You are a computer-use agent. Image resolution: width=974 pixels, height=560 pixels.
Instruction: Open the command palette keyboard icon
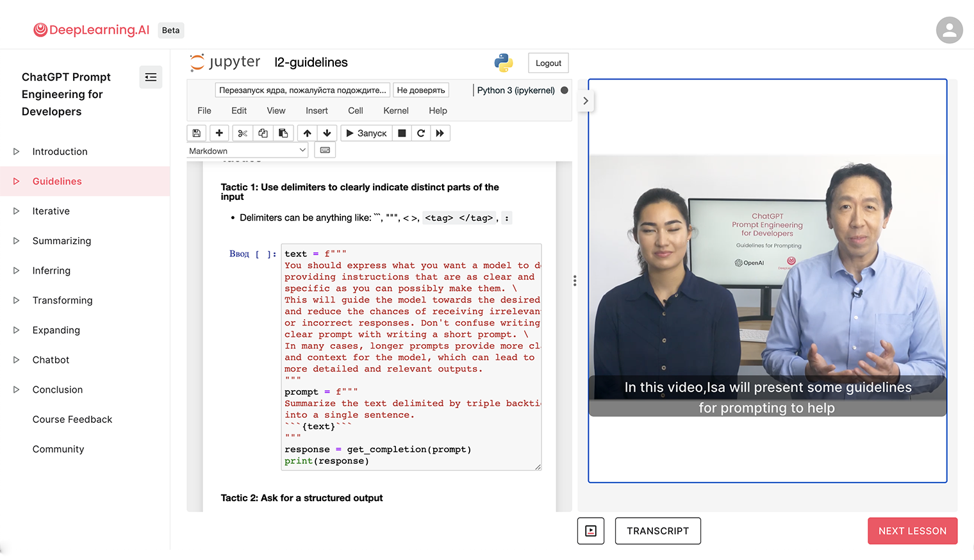[325, 150]
